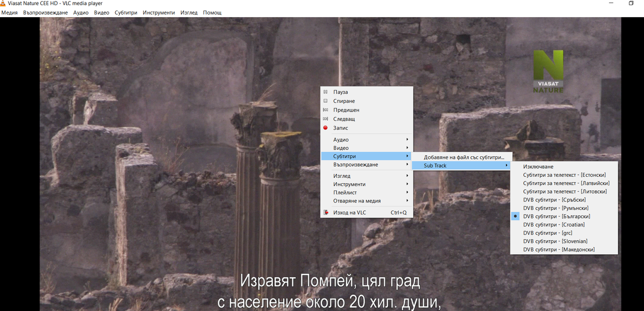Image resolution: width=644 pixels, height=311 pixels.
Task: Click the red Запис record icon
Action: (x=326, y=128)
